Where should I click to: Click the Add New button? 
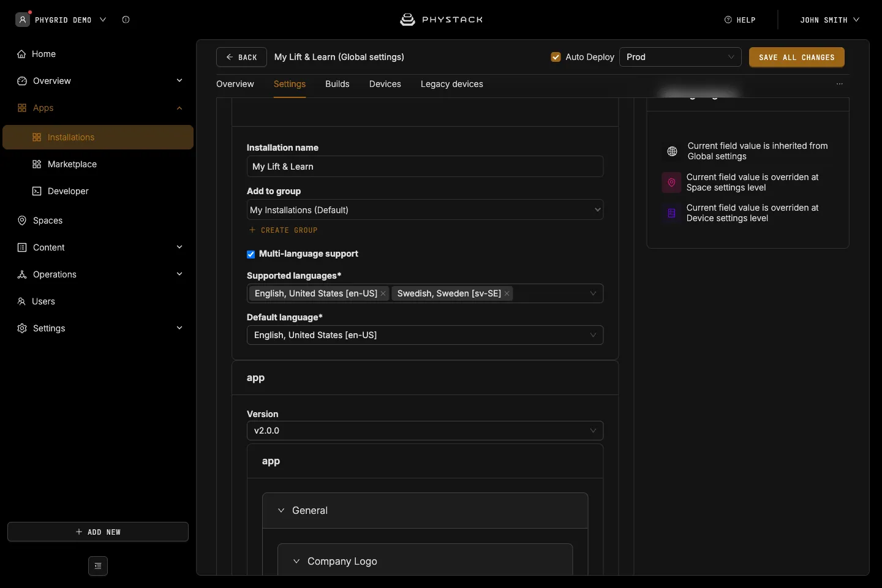pos(98,532)
